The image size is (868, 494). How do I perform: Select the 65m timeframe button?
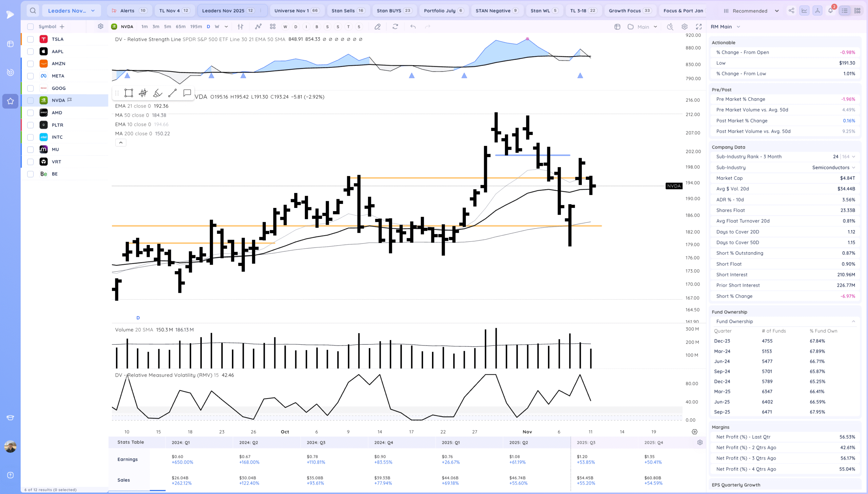(x=180, y=26)
